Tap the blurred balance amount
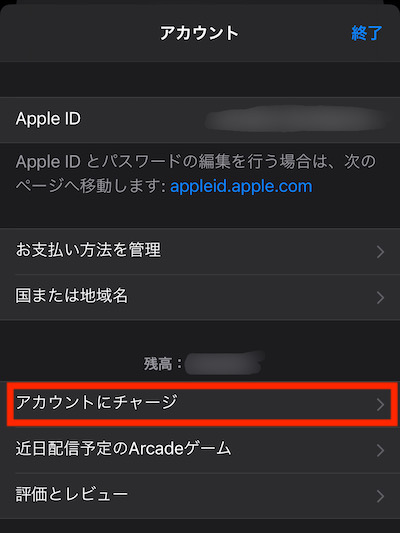 pos(225,363)
